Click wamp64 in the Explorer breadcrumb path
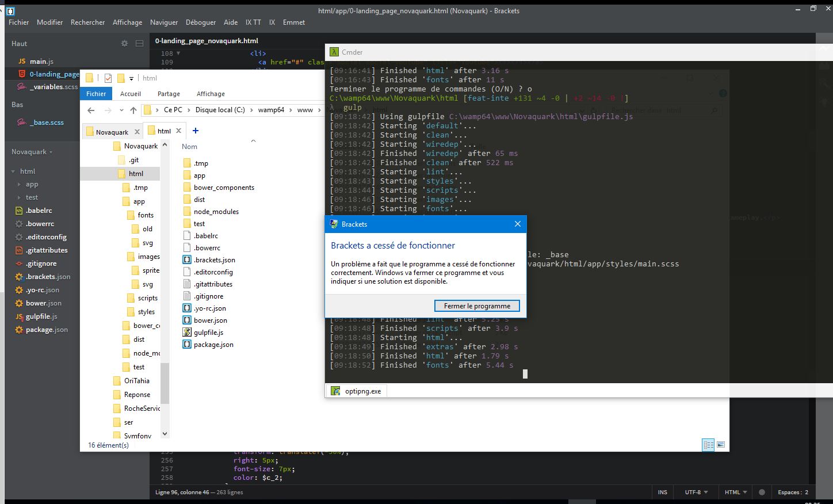Image resolution: width=833 pixels, height=504 pixels. tap(270, 109)
